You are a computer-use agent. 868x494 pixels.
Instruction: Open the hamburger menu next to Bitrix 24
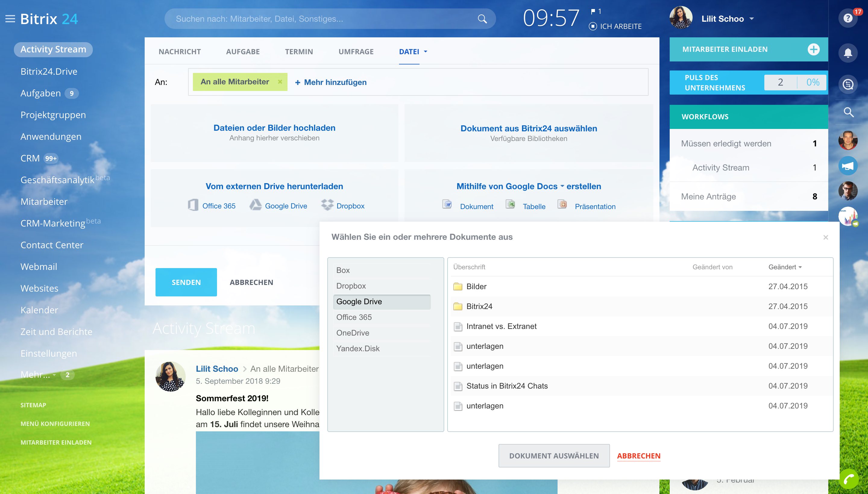click(x=10, y=19)
